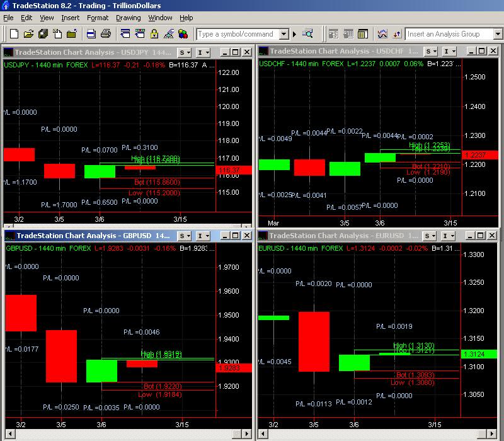Viewport: 504px width, 441px height.
Task: Click the Open folder toolbar icon
Action: (x=28, y=34)
